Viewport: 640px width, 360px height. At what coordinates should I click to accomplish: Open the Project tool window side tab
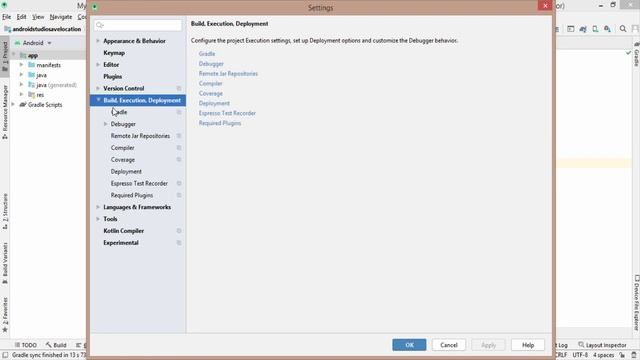coord(5,56)
